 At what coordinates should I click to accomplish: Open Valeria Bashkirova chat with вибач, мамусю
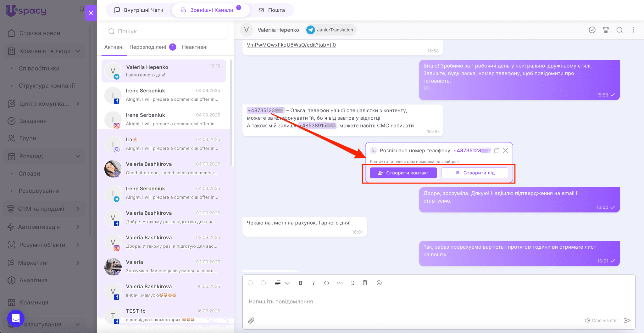point(164,291)
